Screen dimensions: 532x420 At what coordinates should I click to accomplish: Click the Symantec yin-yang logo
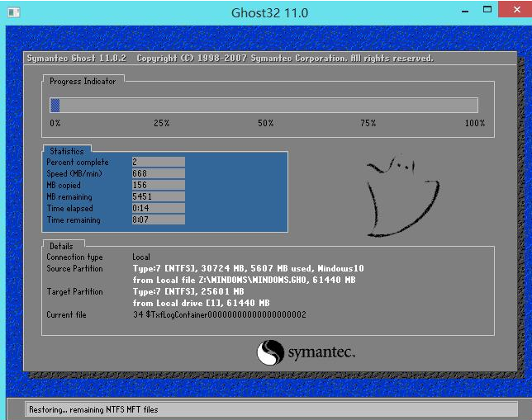point(270,354)
